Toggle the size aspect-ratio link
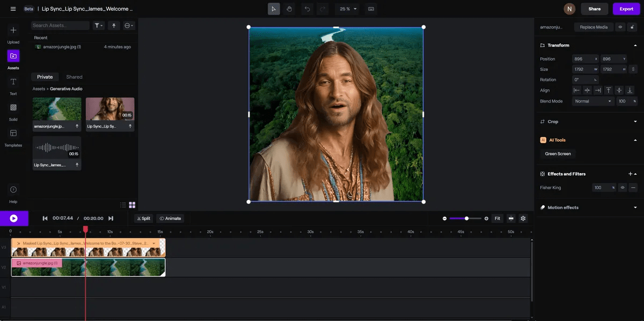Viewport: 644px width, 321px height. (633, 69)
